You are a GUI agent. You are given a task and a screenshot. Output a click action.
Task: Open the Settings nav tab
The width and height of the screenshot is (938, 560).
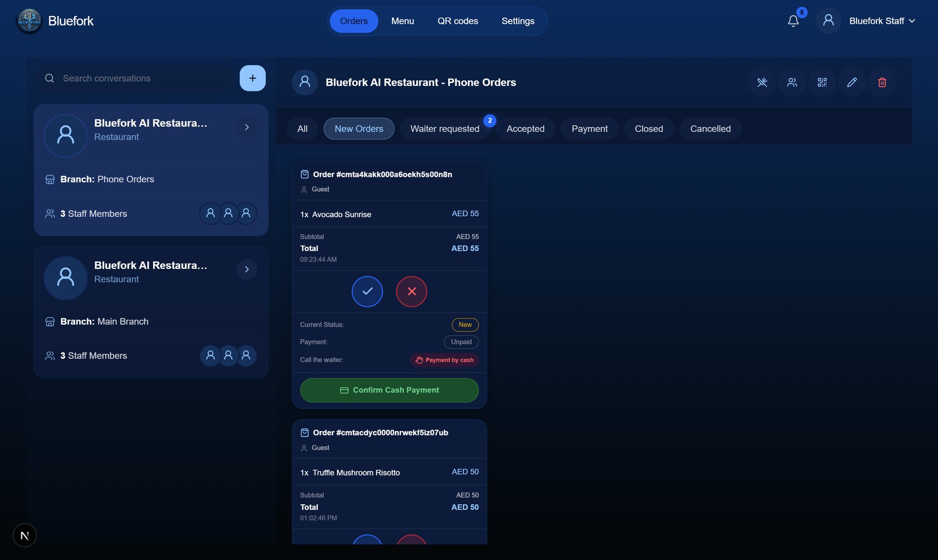518,21
